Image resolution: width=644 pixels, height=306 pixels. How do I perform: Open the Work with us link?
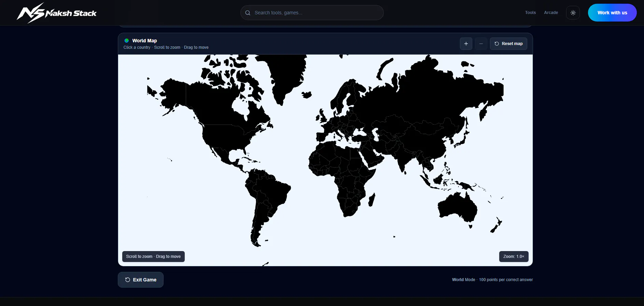click(x=612, y=13)
